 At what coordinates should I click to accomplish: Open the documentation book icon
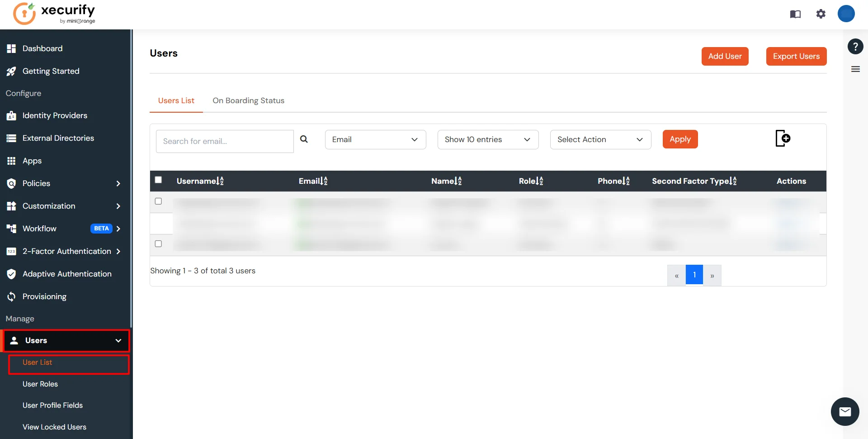[x=795, y=14]
